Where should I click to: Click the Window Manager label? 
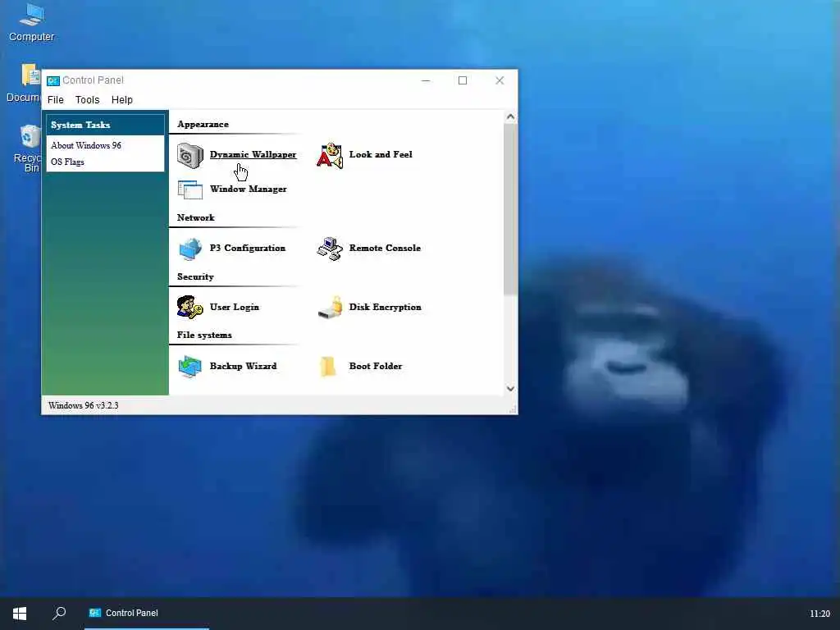tap(248, 189)
